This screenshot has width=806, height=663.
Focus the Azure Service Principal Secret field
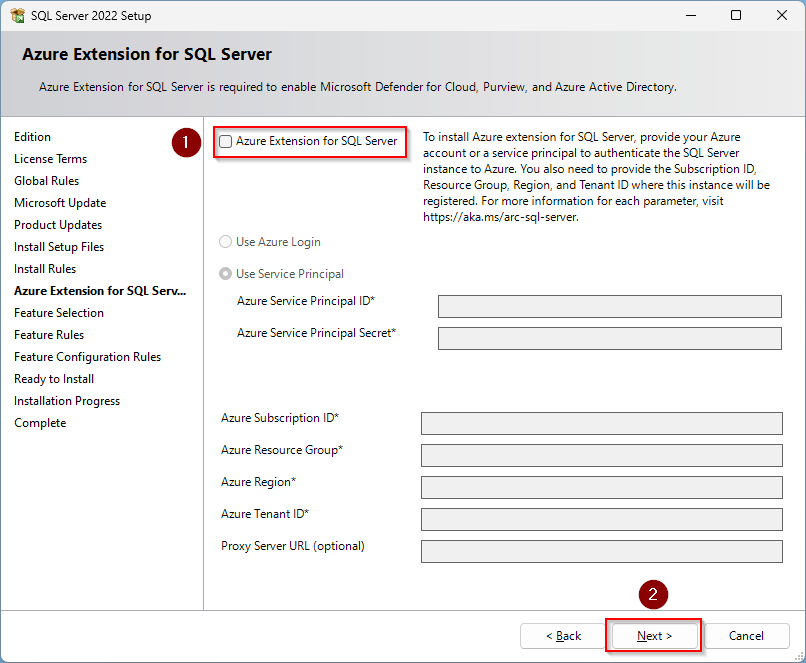609,338
